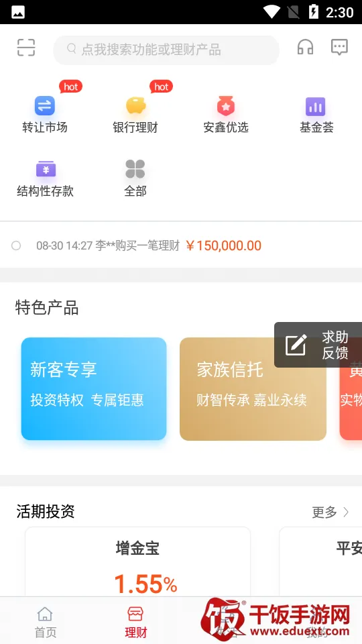Tap the scan QR code icon

click(26, 48)
